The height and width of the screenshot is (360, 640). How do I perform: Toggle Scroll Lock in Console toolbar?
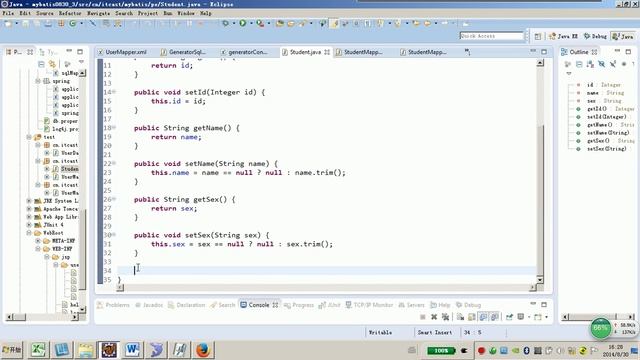click(x=472, y=317)
